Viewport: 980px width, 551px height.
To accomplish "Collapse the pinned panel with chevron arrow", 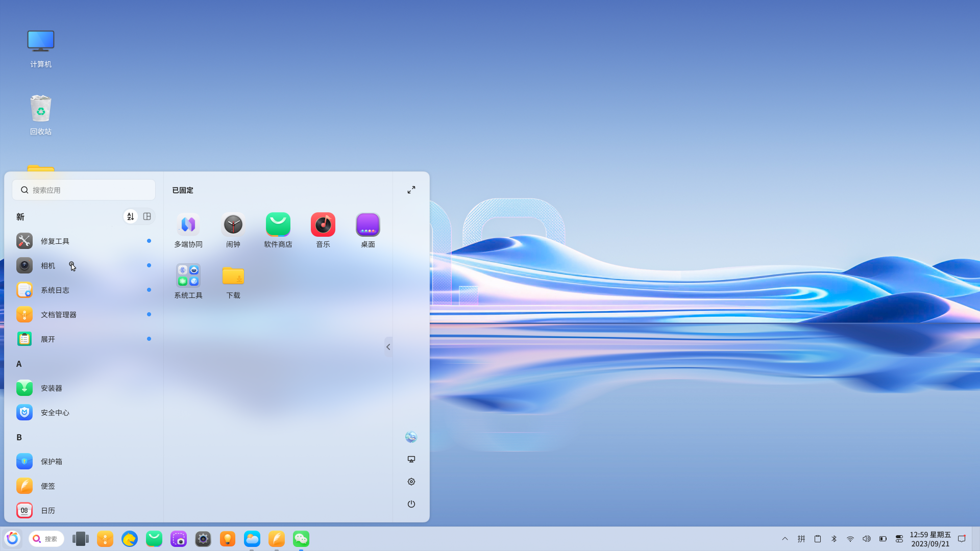I will pyautogui.click(x=388, y=347).
